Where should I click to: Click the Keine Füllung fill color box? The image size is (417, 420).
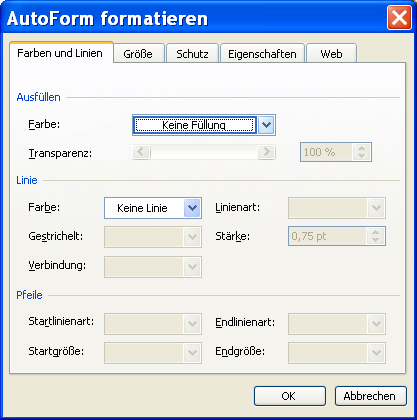(195, 125)
